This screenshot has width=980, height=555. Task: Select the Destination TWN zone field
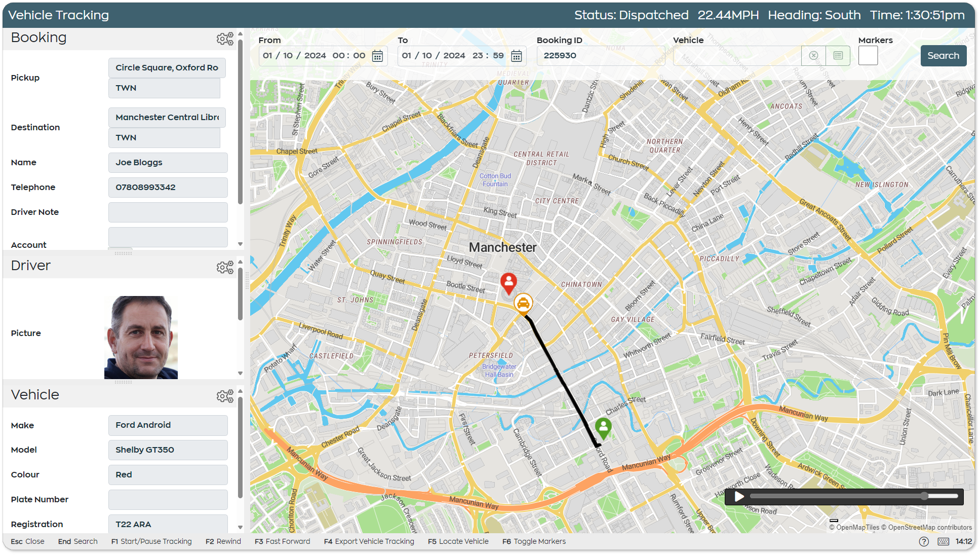click(164, 138)
